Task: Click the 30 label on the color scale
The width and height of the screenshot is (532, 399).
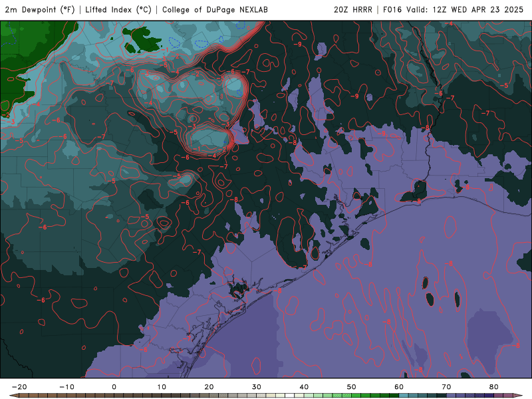Action: click(x=257, y=387)
